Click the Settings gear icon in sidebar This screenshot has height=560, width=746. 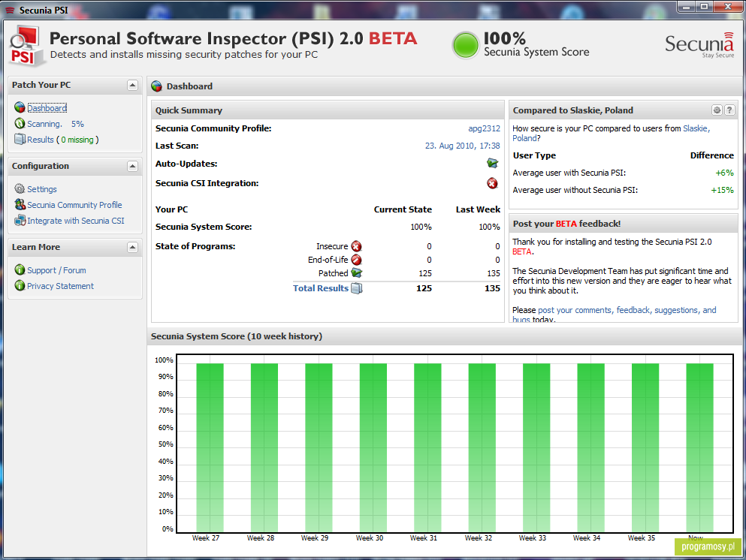coord(20,189)
